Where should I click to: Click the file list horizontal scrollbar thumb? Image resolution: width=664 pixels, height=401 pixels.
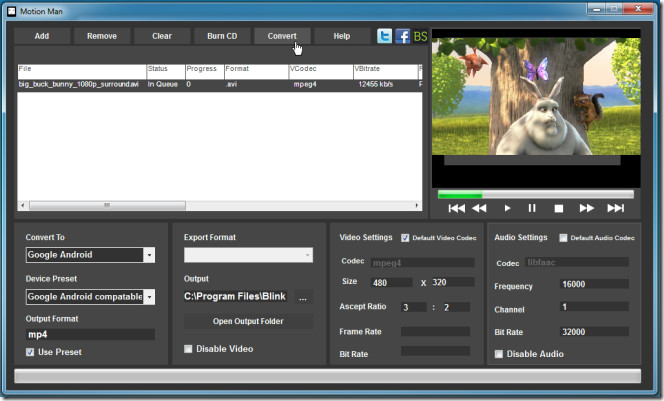[x=107, y=205]
